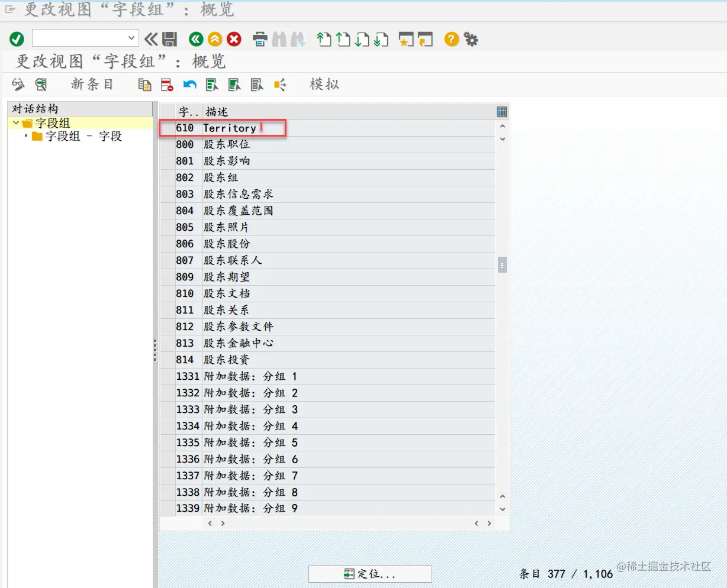Click the 定位... position button
This screenshot has height=588, width=727.
370,574
